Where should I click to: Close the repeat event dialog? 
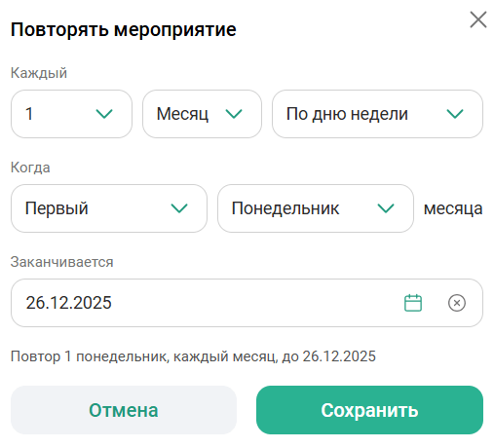click(478, 19)
